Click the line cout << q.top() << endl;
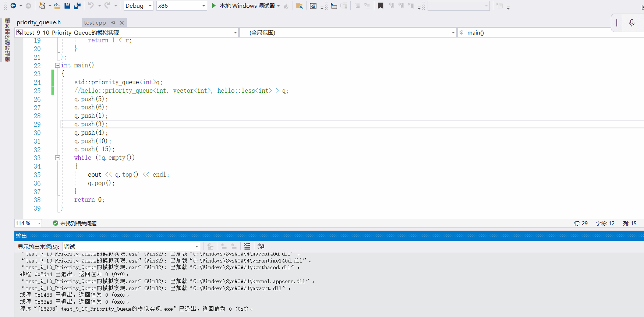This screenshot has width=644, height=317. pos(128,175)
